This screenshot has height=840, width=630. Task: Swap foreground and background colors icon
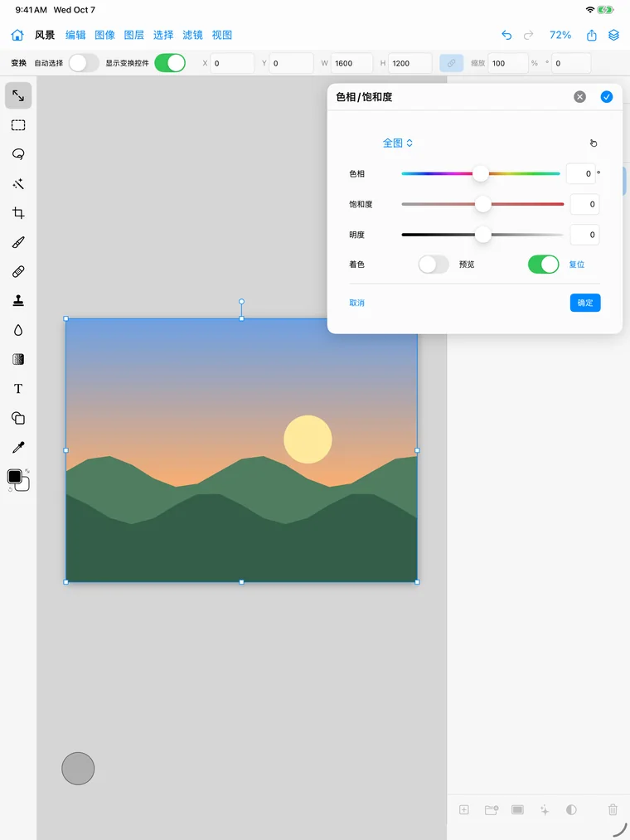click(27, 471)
